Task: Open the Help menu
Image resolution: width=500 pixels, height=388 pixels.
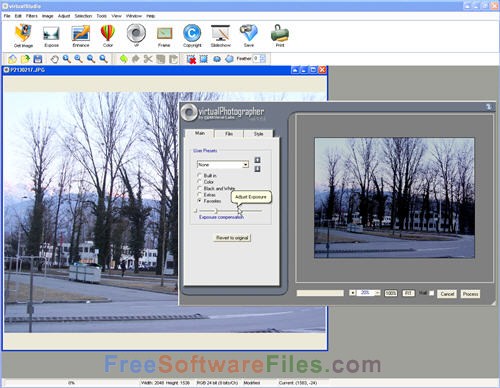Action: click(x=151, y=16)
